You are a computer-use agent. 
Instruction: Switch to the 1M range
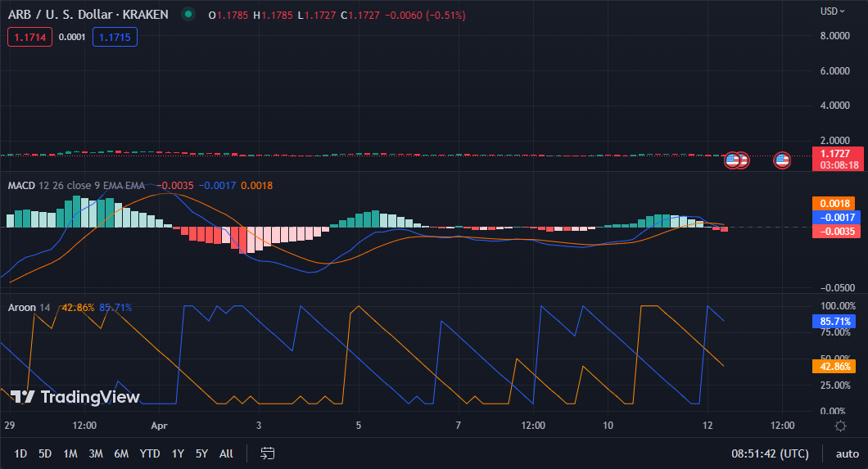tap(70, 453)
